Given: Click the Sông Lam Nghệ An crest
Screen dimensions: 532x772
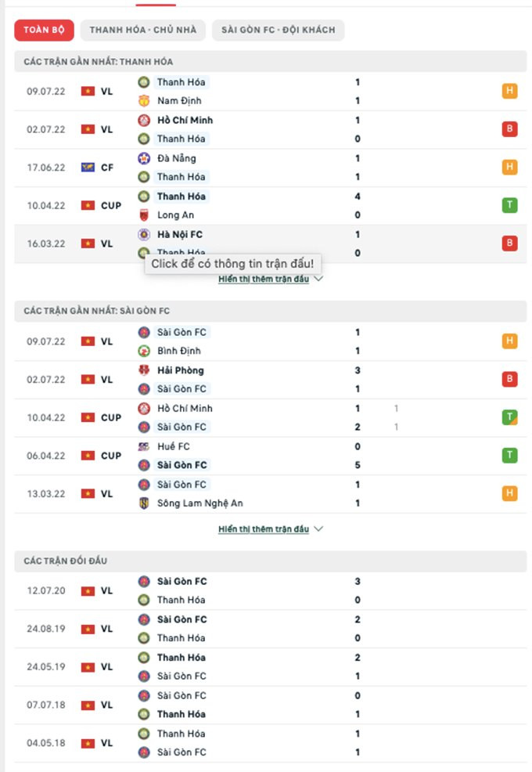Looking at the screenshot, I should click(x=144, y=503).
